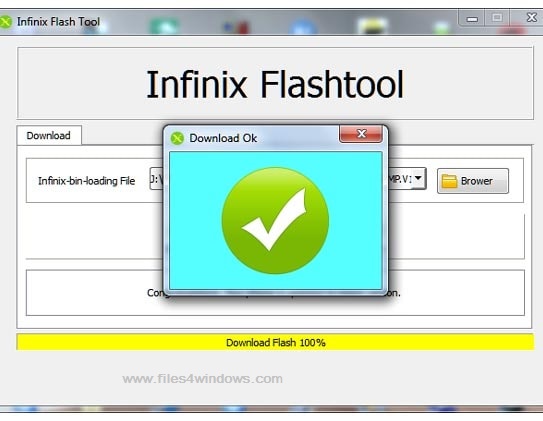Open the Brower file chooser button
This screenshot has height=421, width=543.
click(x=473, y=181)
